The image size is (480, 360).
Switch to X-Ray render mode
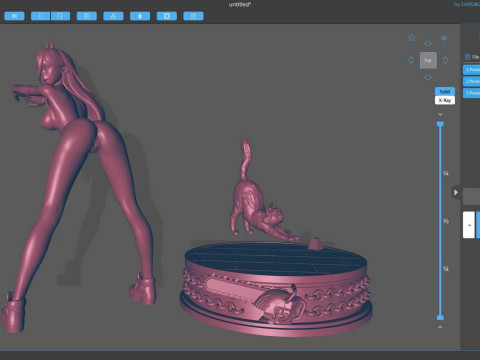tap(445, 100)
